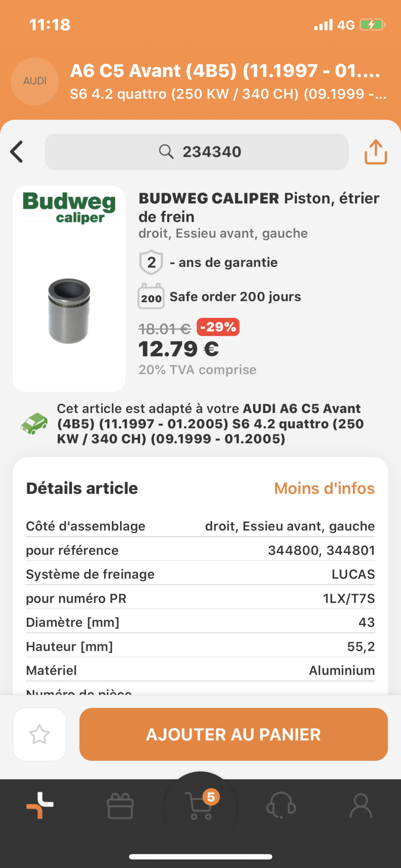Image resolution: width=401 pixels, height=868 pixels.
Task: Open the shopping cart with 5 items
Action: click(201, 805)
